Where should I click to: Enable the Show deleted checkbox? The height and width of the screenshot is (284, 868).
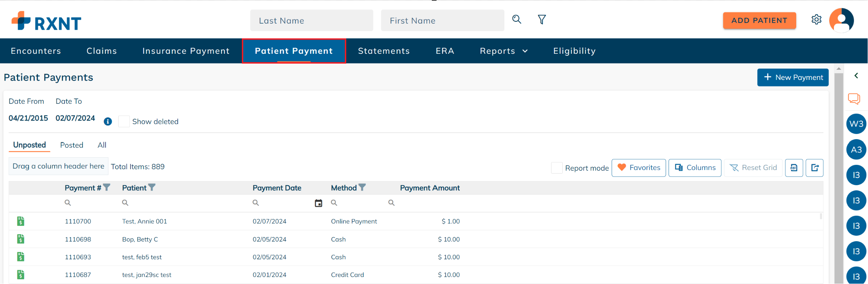(x=124, y=122)
